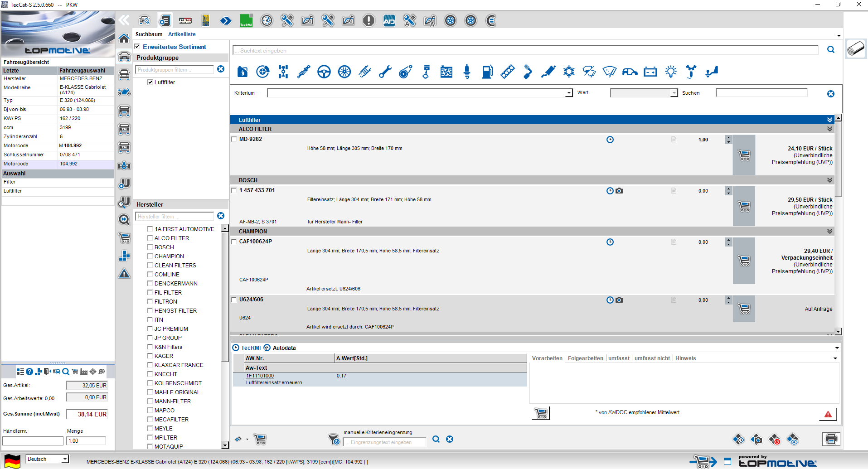
Task: Choose the radiator cooling fan category icon
Action: pyautogui.click(x=446, y=72)
